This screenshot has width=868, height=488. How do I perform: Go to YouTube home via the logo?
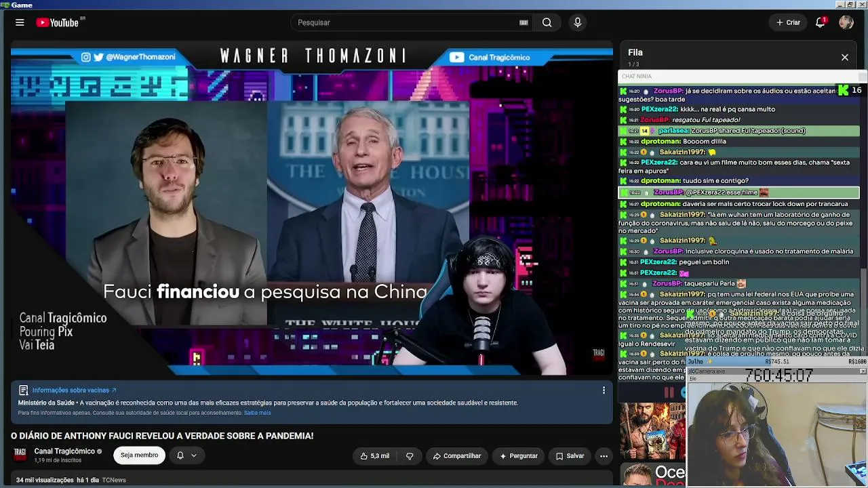[57, 22]
